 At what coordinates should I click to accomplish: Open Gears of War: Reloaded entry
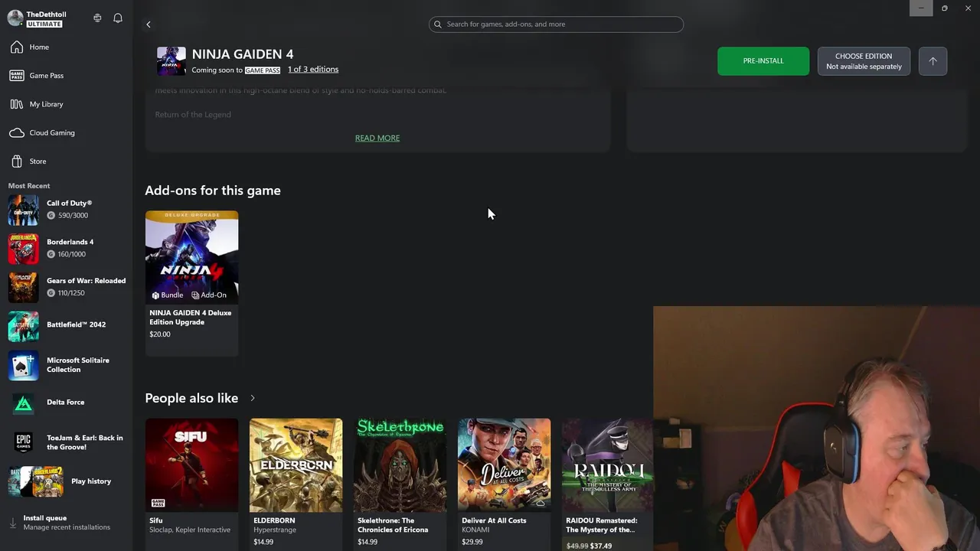67,287
